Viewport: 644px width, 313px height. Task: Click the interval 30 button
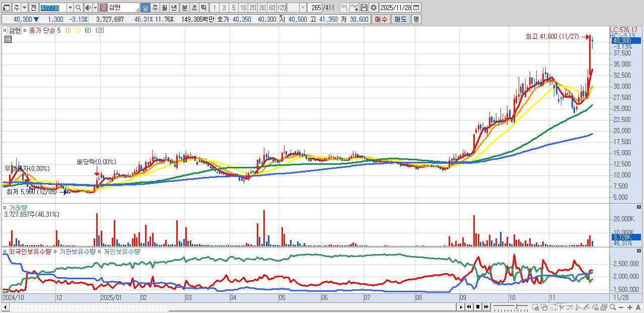click(x=263, y=8)
